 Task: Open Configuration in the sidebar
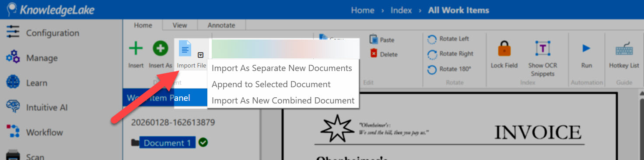[x=43, y=33]
